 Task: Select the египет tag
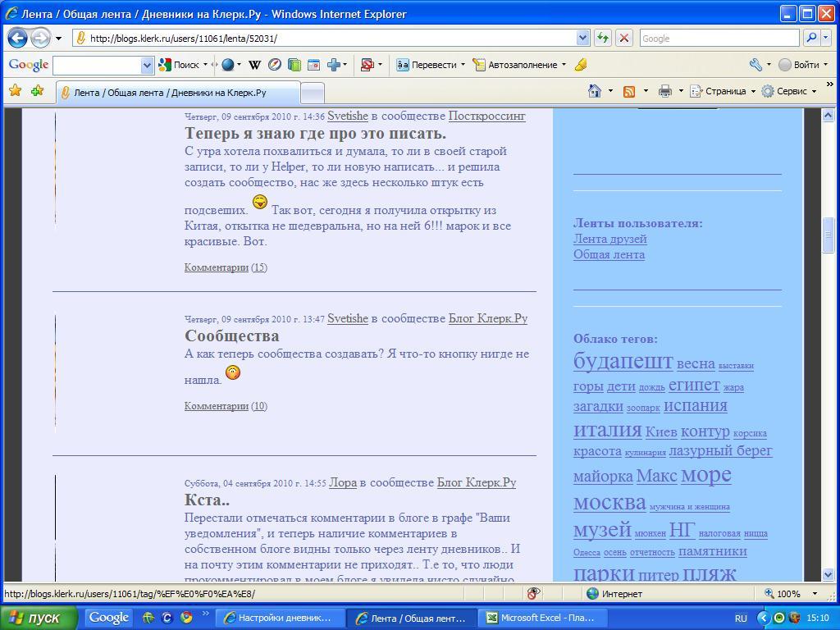(694, 385)
